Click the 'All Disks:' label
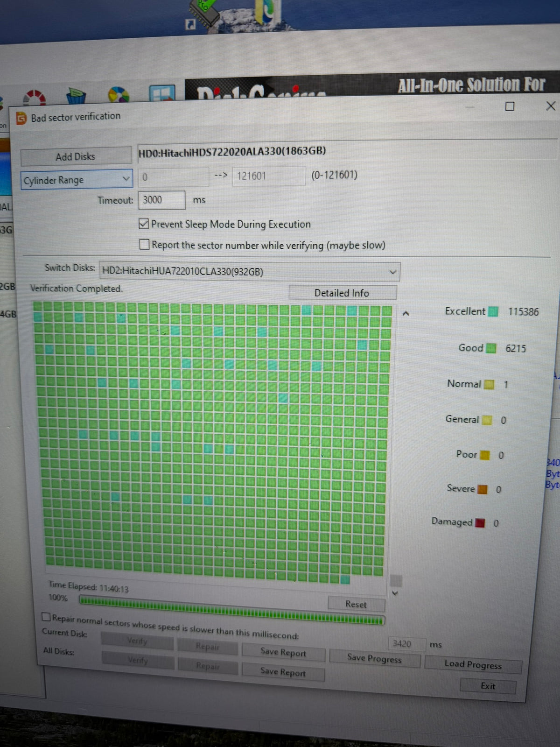Viewport: 560px width, 747px height. 59,651
